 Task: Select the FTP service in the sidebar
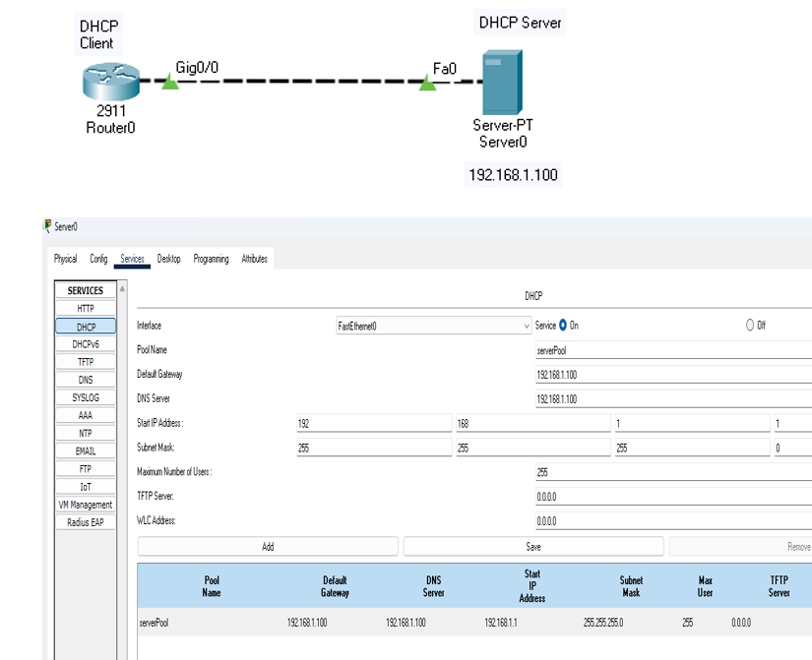(x=86, y=467)
